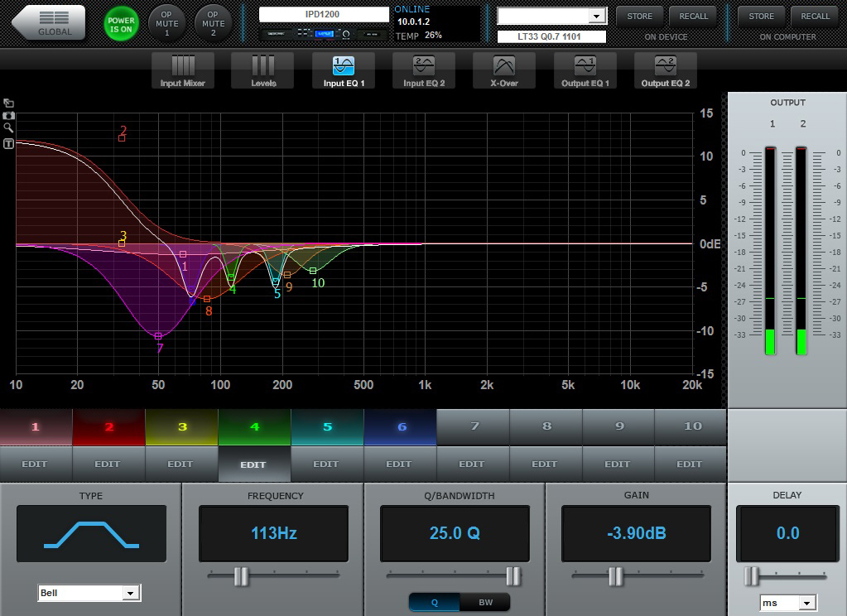Open the X-Over page

[504, 70]
